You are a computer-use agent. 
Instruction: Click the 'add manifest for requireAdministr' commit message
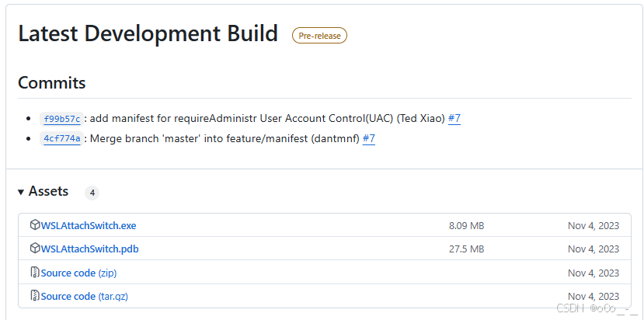coord(267,119)
